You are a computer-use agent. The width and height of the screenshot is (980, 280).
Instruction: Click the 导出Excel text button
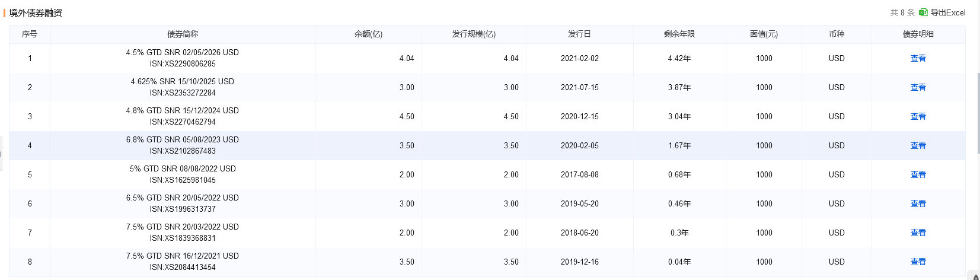point(948,12)
